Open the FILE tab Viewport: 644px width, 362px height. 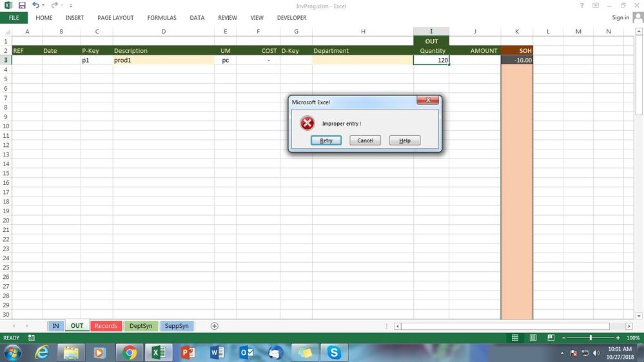click(14, 17)
